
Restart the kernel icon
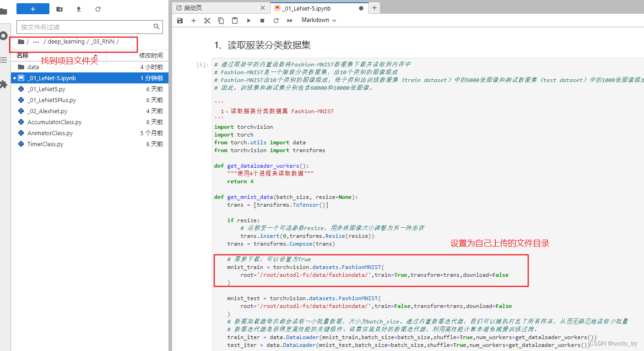[276, 21]
